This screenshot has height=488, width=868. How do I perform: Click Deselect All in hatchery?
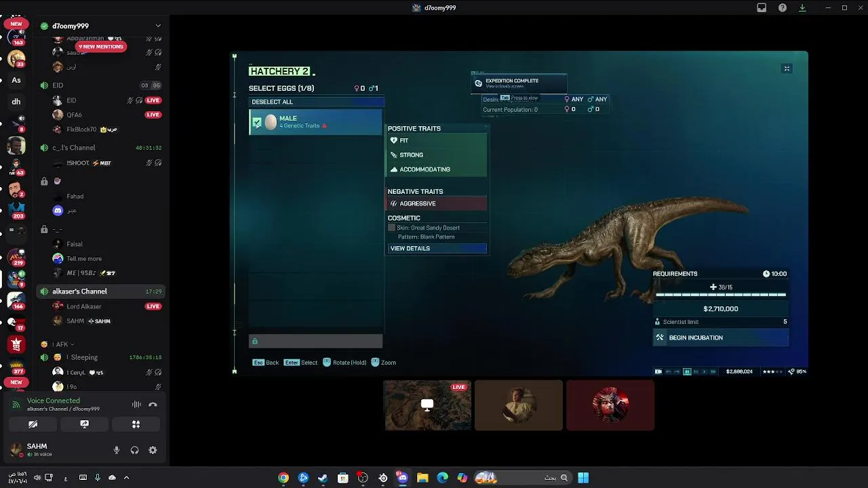316,102
